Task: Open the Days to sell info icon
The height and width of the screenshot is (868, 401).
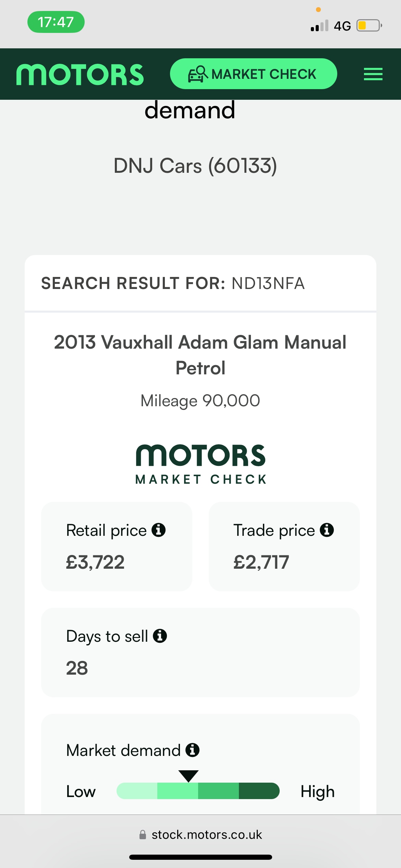Action: click(x=160, y=636)
